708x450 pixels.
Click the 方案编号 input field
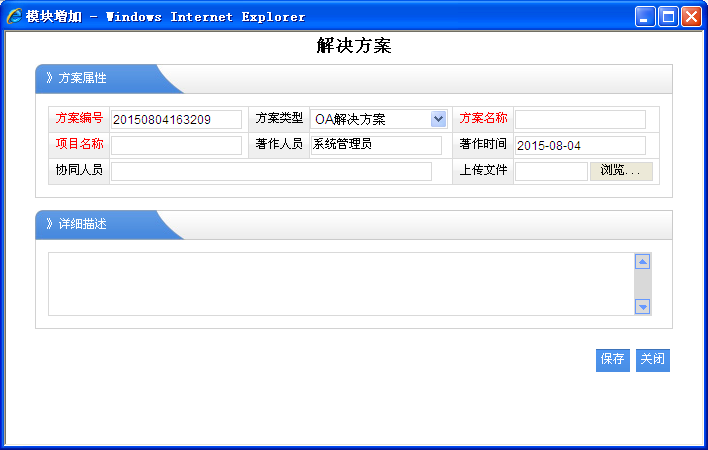coord(176,119)
